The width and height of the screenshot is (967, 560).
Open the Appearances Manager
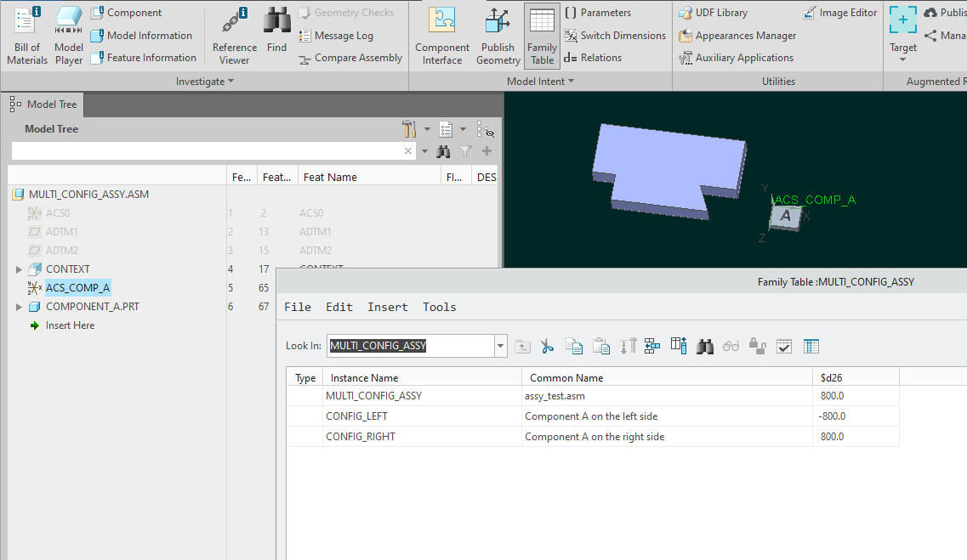(737, 36)
